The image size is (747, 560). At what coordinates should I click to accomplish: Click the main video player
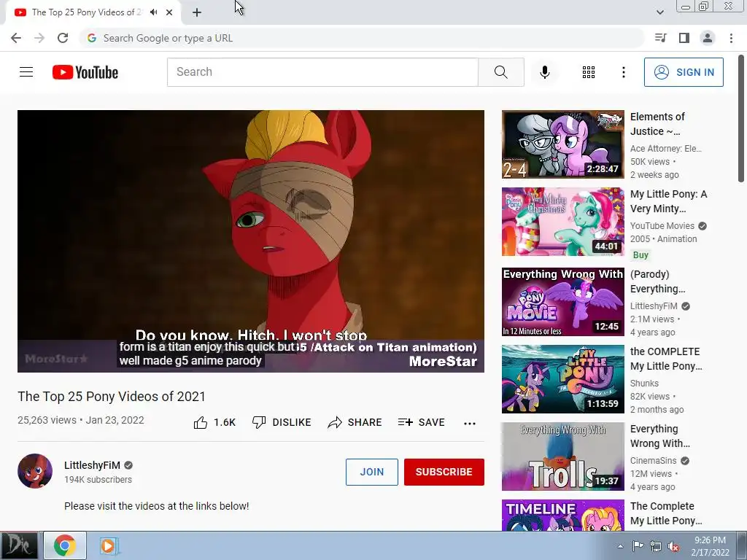point(251,241)
